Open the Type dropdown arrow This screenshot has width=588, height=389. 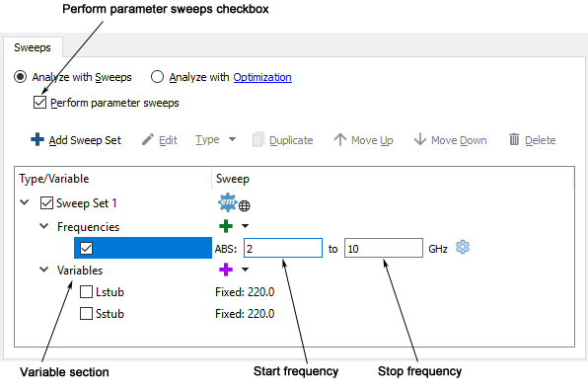(233, 139)
